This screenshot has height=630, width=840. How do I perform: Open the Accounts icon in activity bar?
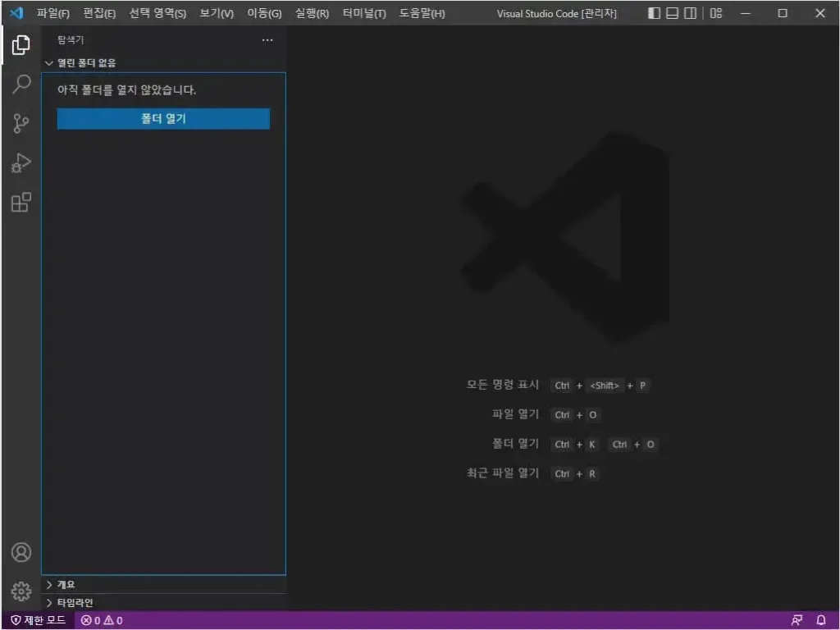[21, 552]
